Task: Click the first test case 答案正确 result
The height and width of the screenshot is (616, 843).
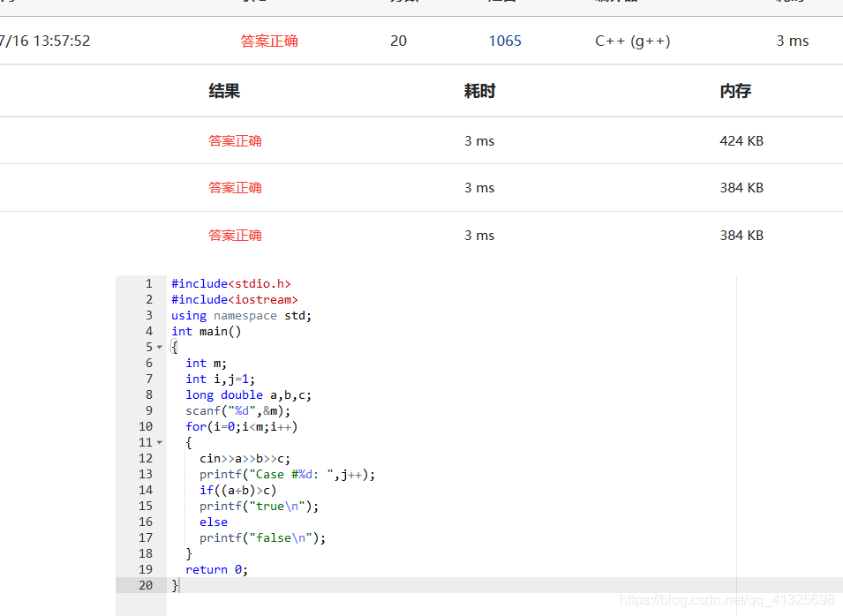Action: pos(235,140)
